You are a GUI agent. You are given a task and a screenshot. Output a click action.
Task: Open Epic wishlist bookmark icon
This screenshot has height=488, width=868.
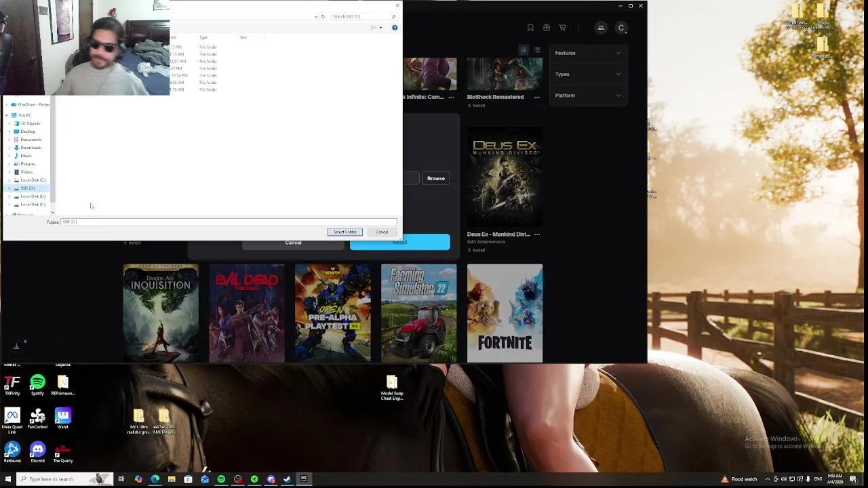530,28
